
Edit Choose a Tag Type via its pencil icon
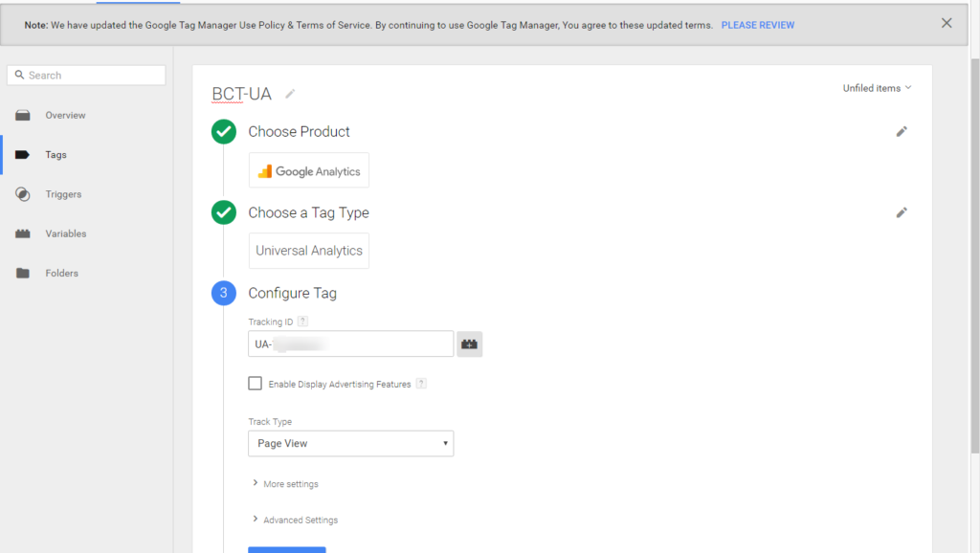pos(901,212)
